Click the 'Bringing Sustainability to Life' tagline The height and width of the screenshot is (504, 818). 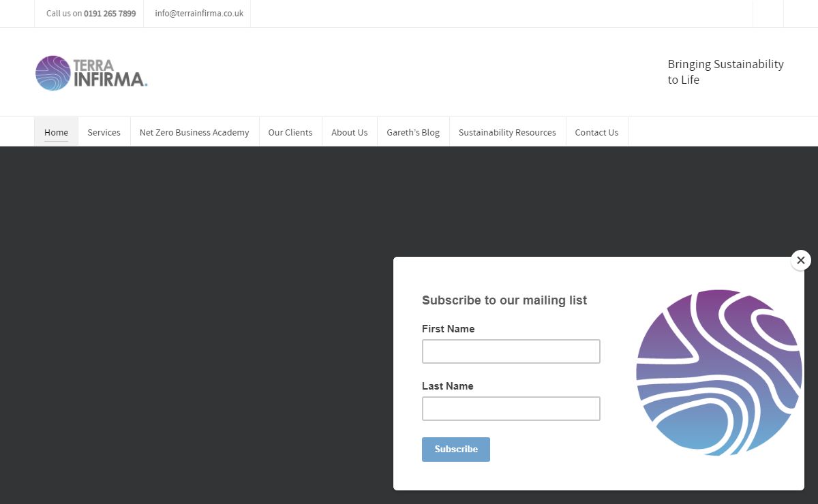coord(726,72)
